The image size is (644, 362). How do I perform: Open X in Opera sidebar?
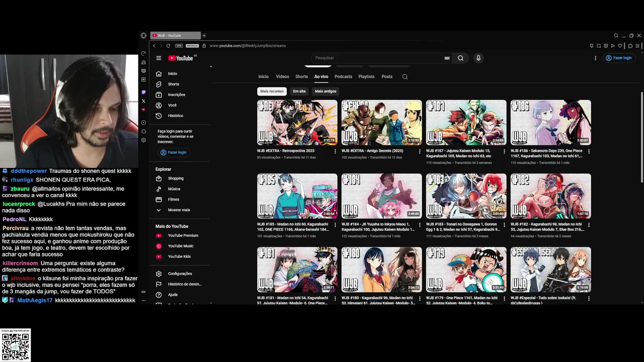click(x=143, y=101)
